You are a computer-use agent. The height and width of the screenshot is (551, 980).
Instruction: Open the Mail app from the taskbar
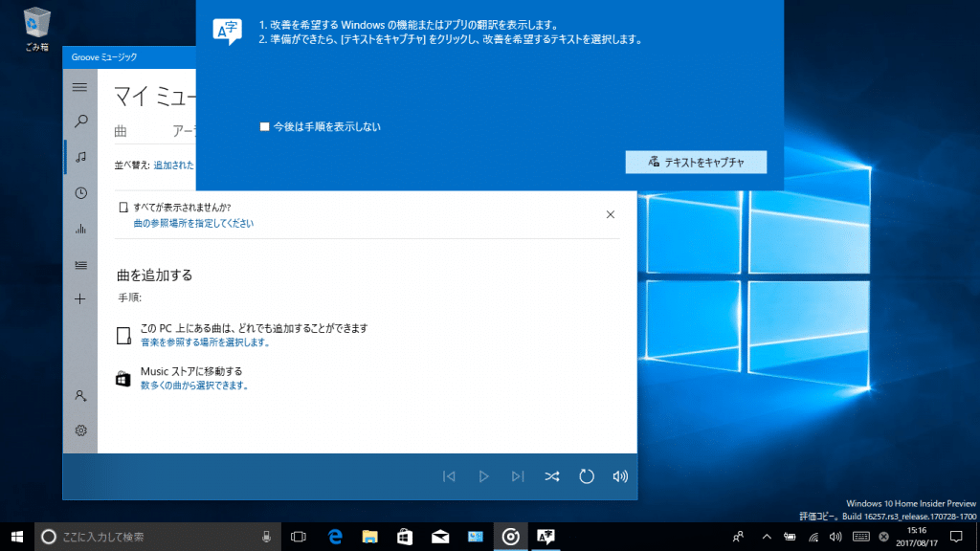coord(440,537)
